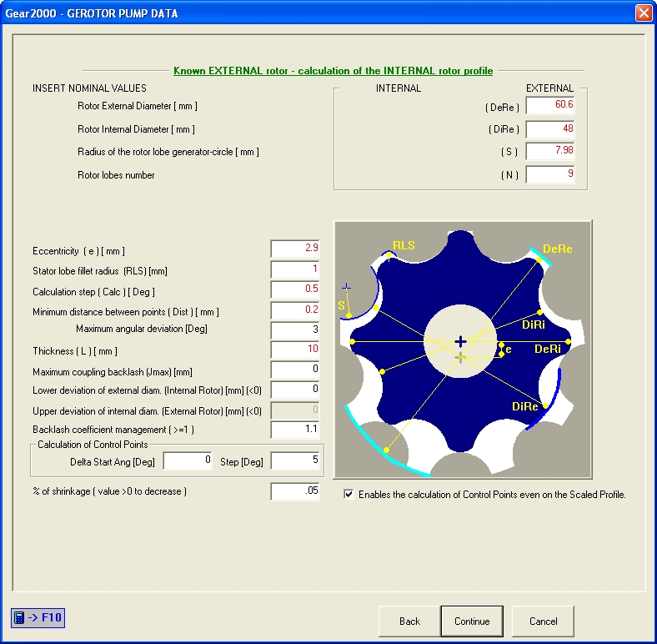Image resolution: width=657 pixels, height=644 pixels.
Task: Click the Eccentricity value field
Action: click(x=295, y=249)
